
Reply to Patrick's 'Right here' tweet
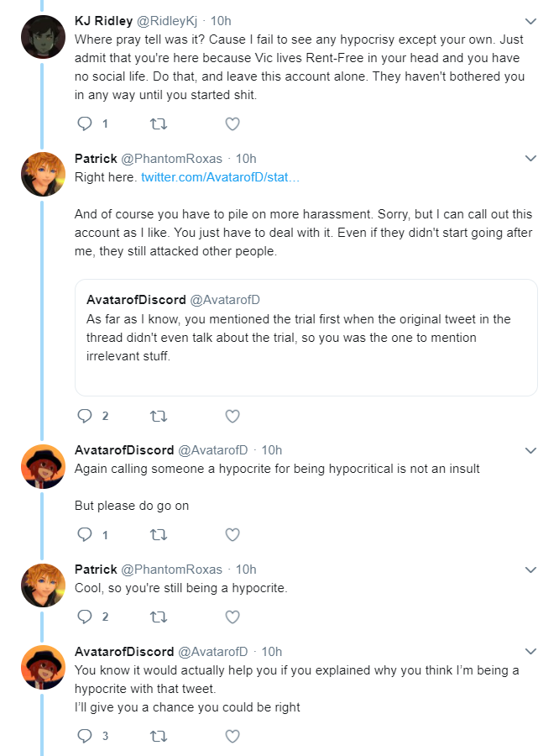point(85,416)
